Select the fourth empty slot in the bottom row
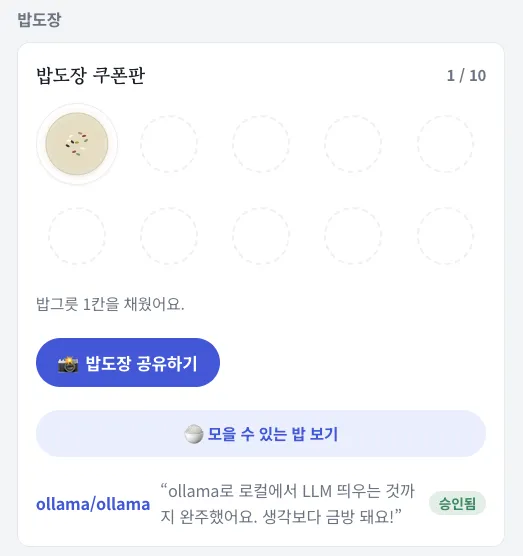The height and width of the screenshot is (556, 523). coord(353,236)
